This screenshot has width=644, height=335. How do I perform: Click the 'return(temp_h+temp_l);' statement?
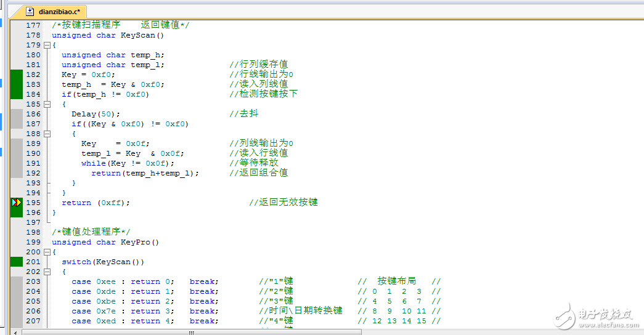[x=145, y=173]
